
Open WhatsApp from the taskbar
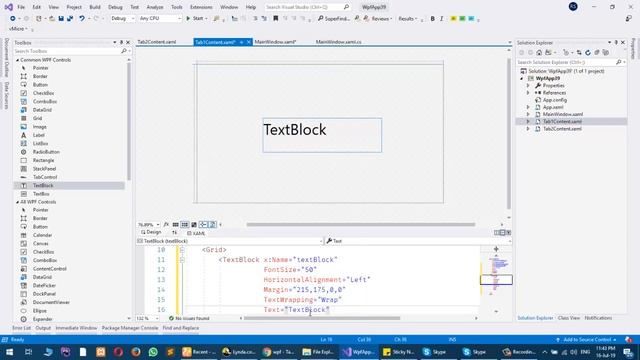pyautogui.click(x=153, y=352)
